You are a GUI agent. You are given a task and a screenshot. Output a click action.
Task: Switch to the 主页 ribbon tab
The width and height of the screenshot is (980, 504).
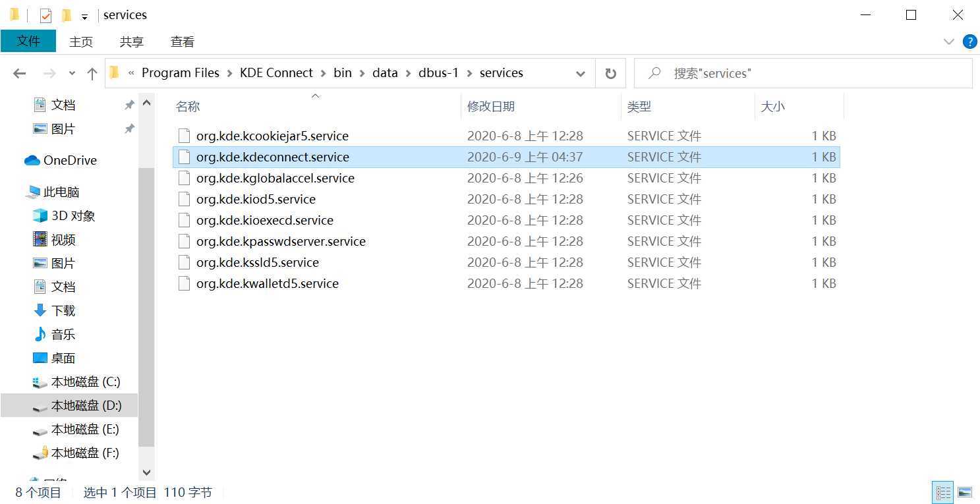coord(81,42)
